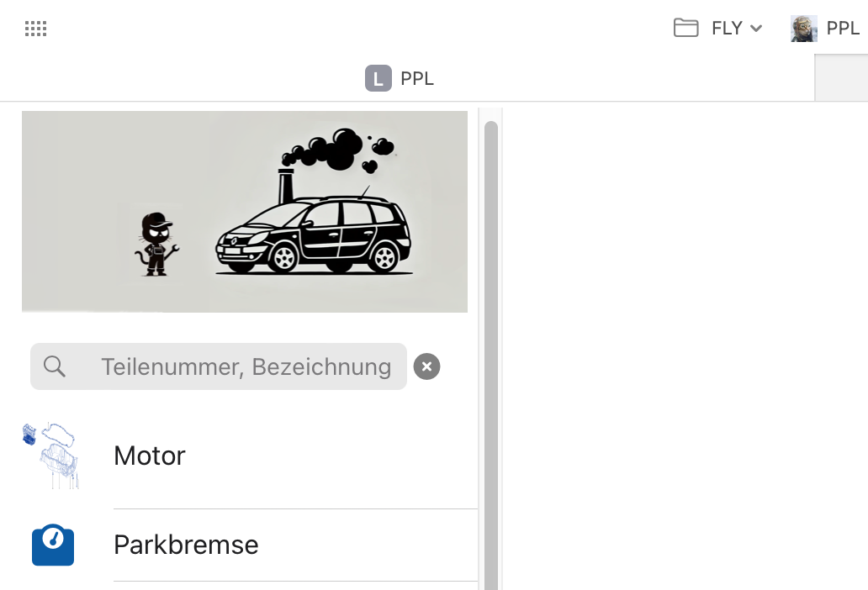Click the Motor engine diagram icon

[51, 456]
